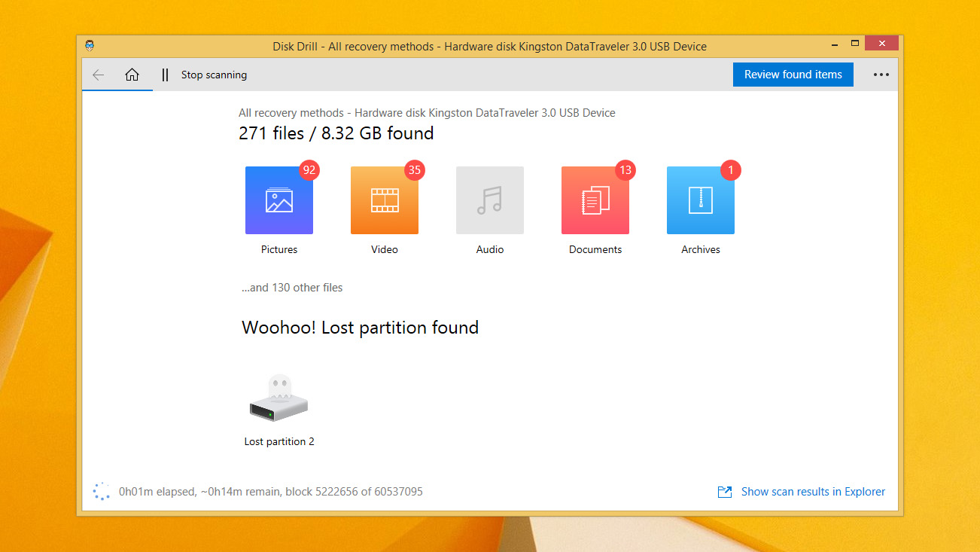Close the Disk Drill window

click(x=882, y=44)
